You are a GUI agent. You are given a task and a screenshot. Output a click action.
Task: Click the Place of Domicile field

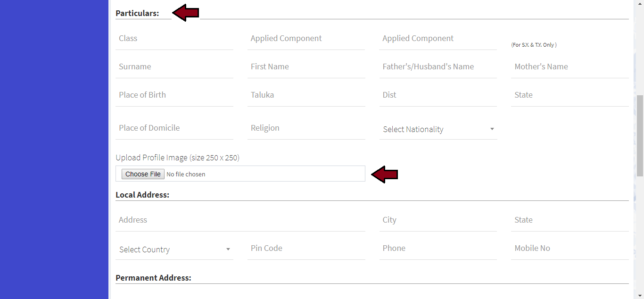click(x=174, y=128)
